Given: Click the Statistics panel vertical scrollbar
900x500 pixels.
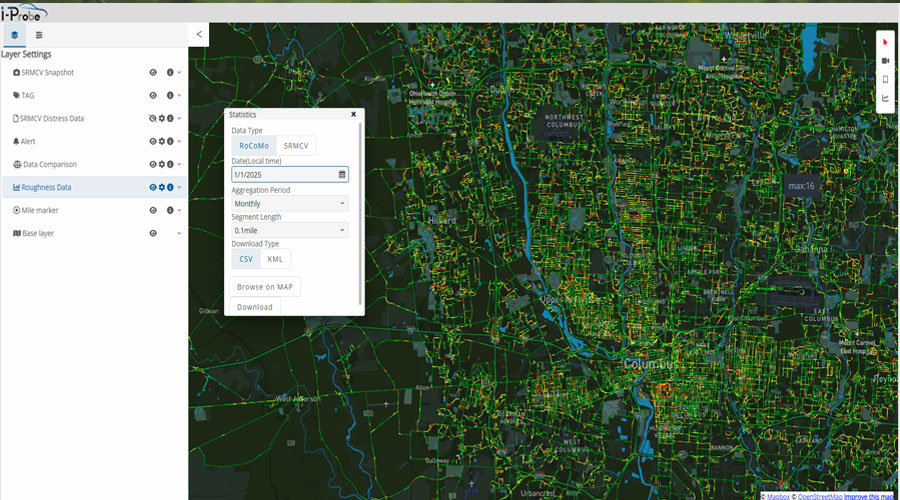Looking at the screenshot, I should click(x=360, y=210).
